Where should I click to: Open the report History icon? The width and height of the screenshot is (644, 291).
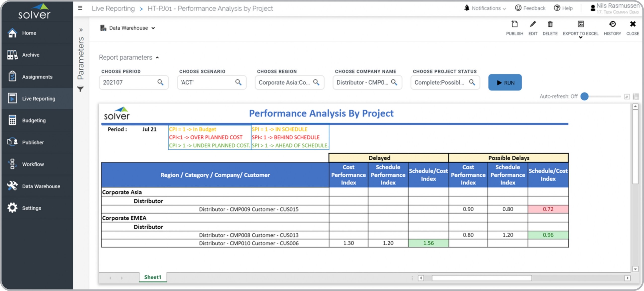[612, 24]
